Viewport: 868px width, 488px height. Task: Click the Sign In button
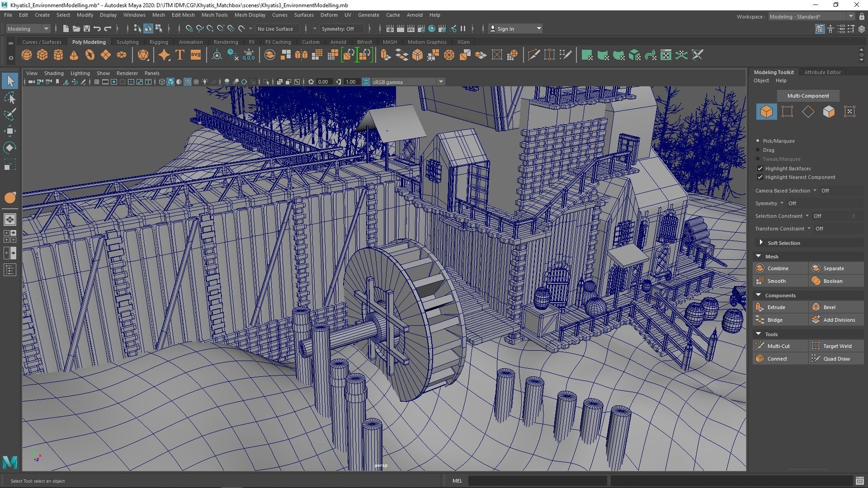(515, 28)
